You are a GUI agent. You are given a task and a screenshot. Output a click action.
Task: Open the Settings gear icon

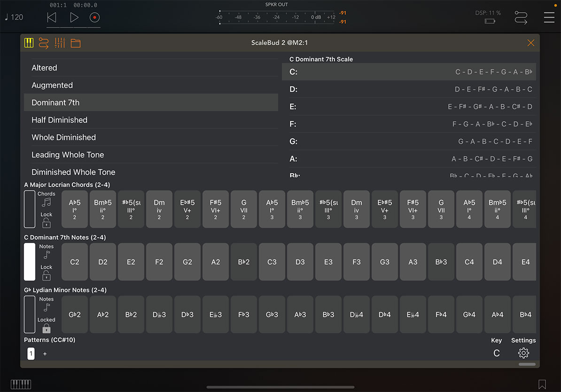pyautogui.click(x=523, y=353)
